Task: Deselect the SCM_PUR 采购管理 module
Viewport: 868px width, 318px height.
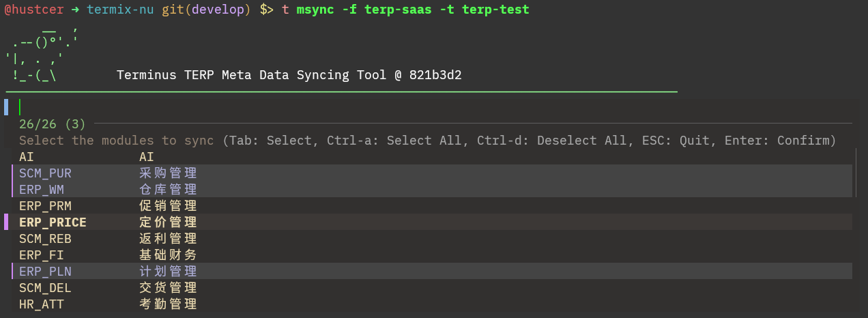Action: click(108, 173)
